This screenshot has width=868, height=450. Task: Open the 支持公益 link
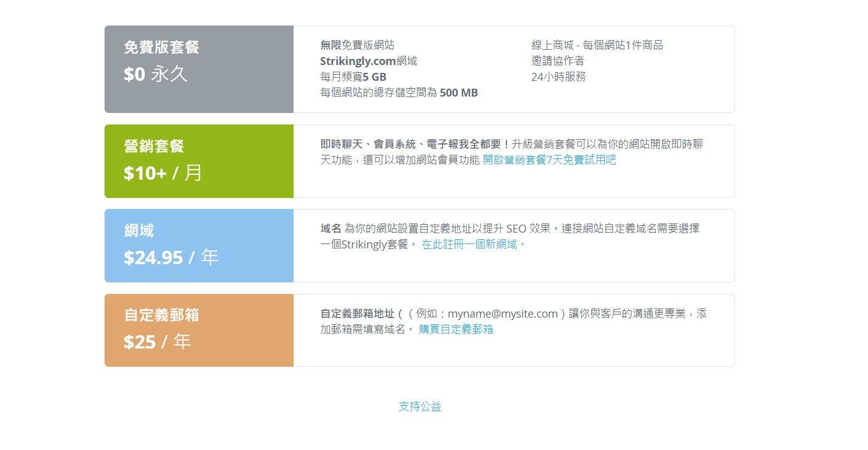click(420, 407)
